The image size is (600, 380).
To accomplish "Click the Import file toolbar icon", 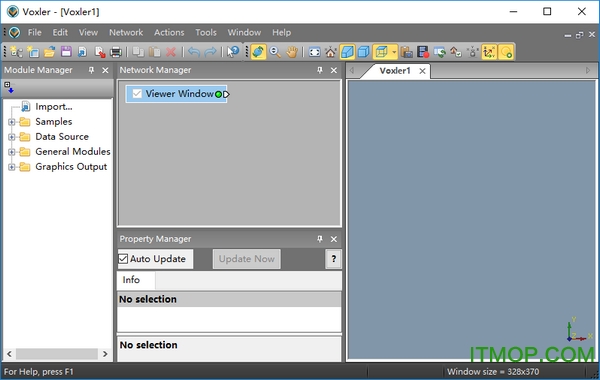I will pos(82,52).
